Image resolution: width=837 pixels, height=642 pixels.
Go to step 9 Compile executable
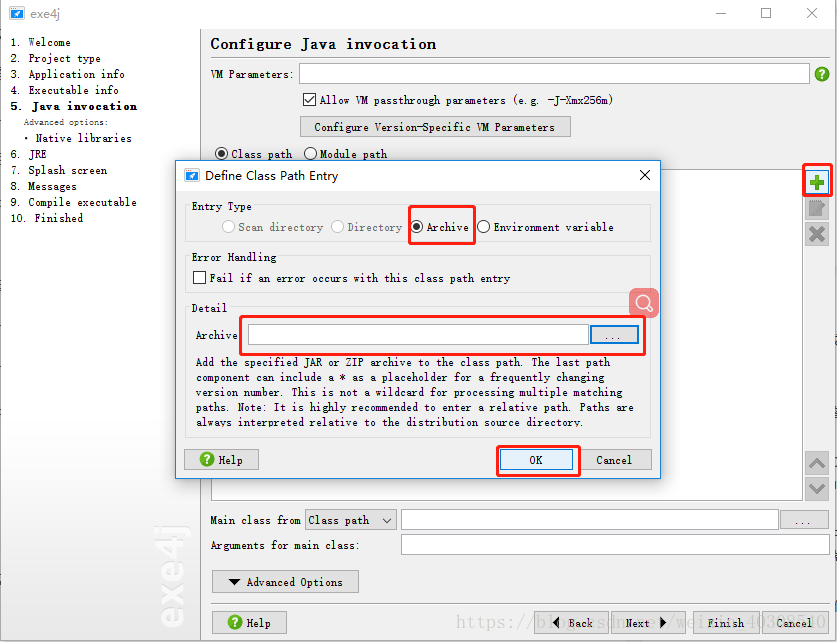pyautogui.click(x=74, y=202)
